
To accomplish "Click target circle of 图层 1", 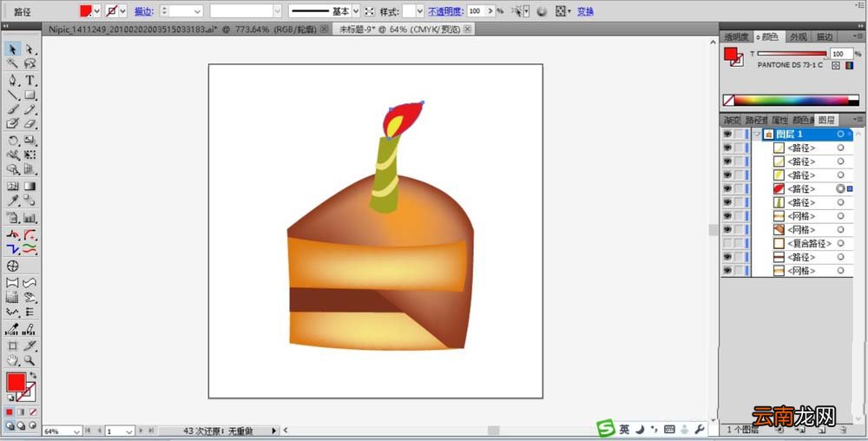I will click(x=840, y=134).
